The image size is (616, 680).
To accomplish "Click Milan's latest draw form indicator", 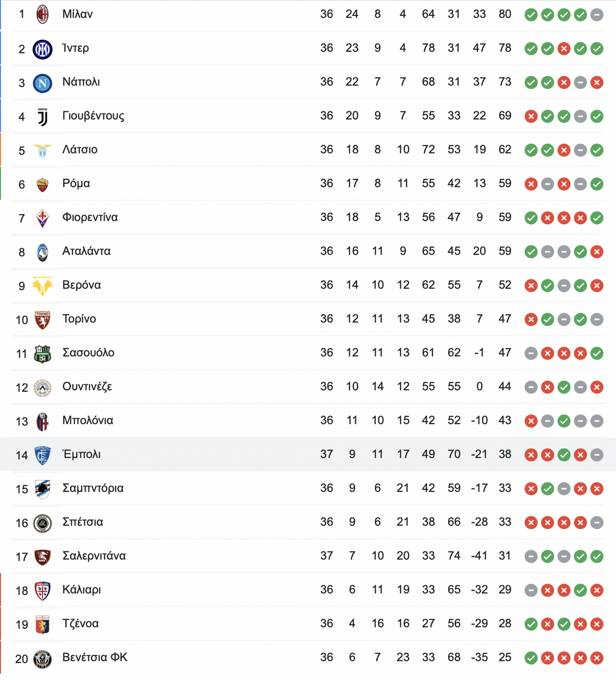I will coord(596,15).
